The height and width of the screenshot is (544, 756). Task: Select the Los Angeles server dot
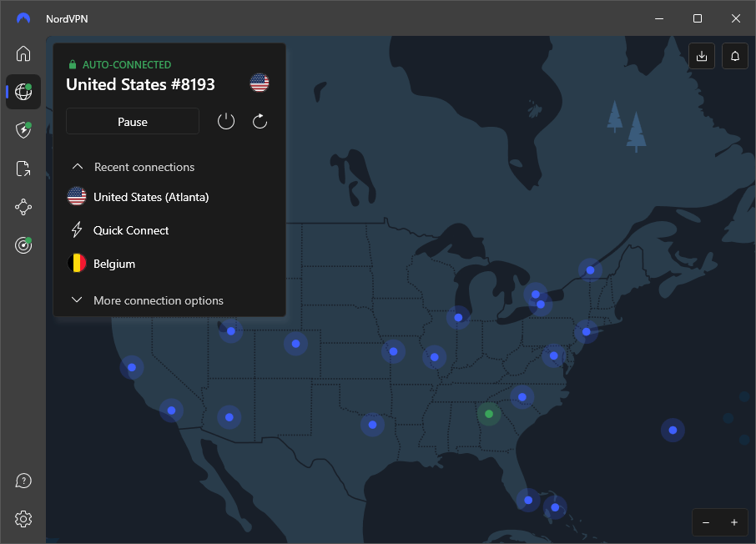click(x=171, y=411)
